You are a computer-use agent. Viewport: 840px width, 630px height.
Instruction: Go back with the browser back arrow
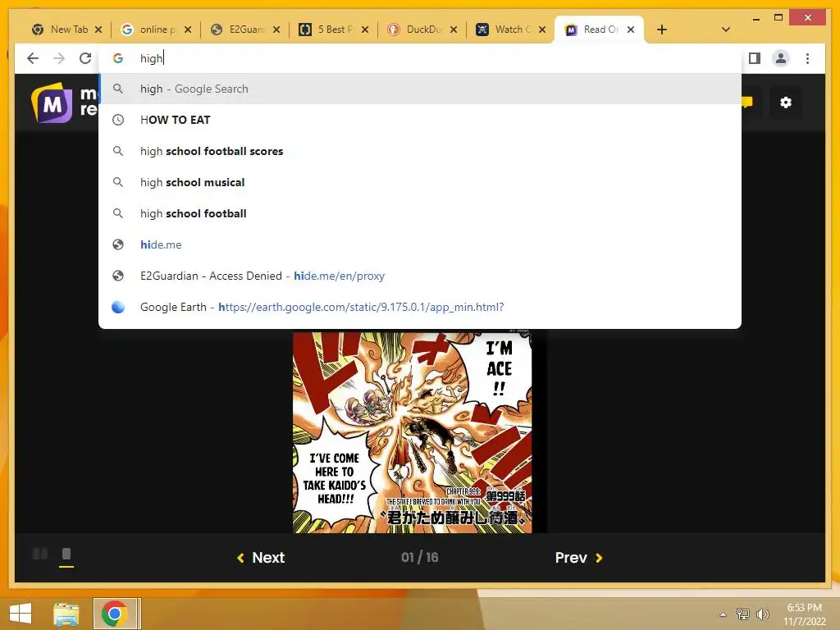pos(33,58)
